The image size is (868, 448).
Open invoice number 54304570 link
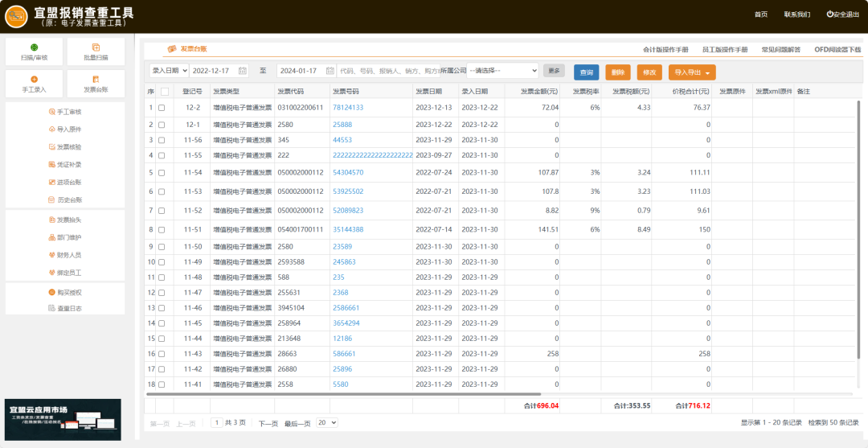[x=348, y=173]
